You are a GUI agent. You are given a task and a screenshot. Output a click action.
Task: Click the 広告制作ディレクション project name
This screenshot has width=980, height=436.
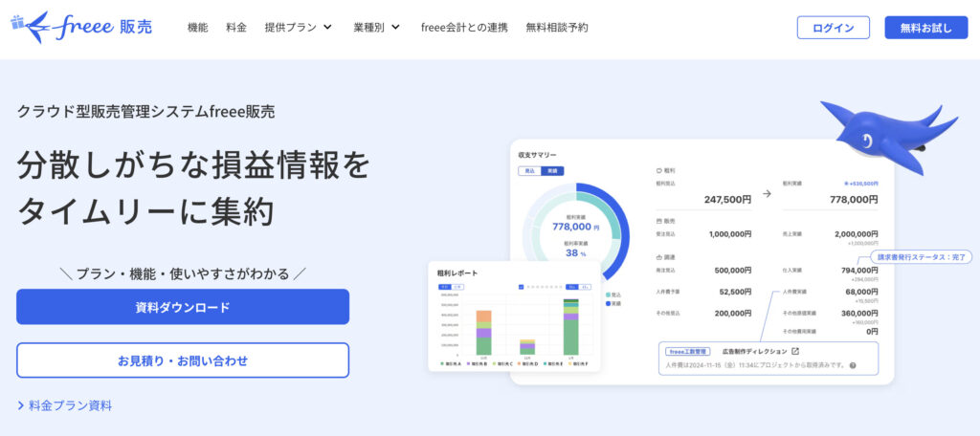click(755, 352)
